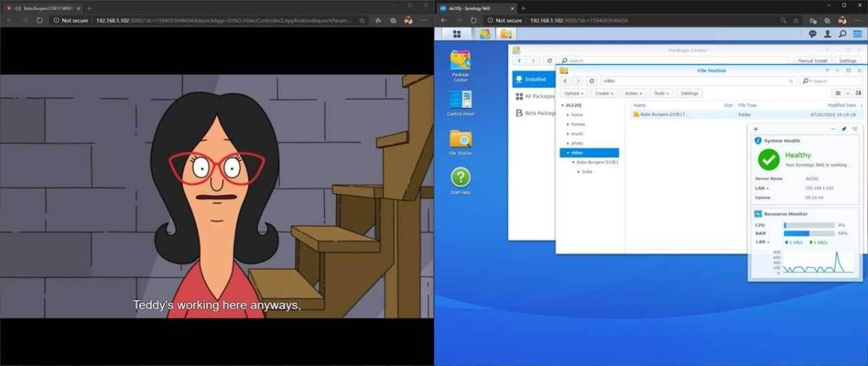Expand the home folder tree node
868x366 pixels.
point(568,114)
